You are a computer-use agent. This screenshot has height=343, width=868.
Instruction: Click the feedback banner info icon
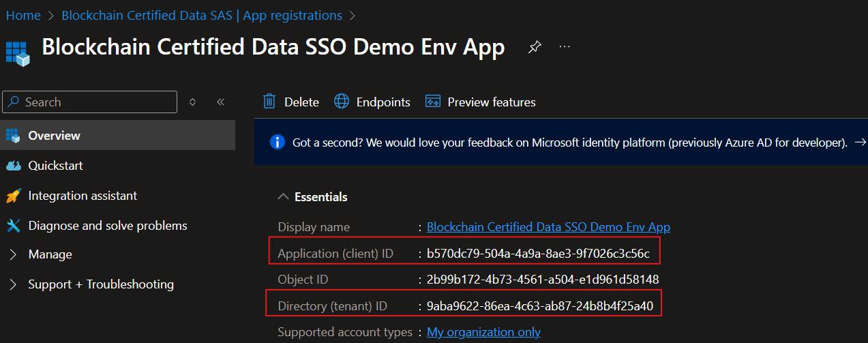coord(278,142)
